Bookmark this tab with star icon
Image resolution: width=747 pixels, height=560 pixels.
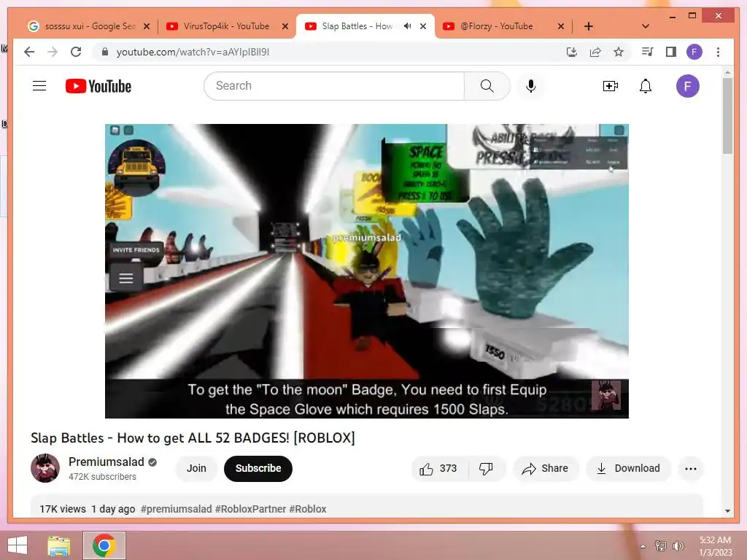pos(619,52)
